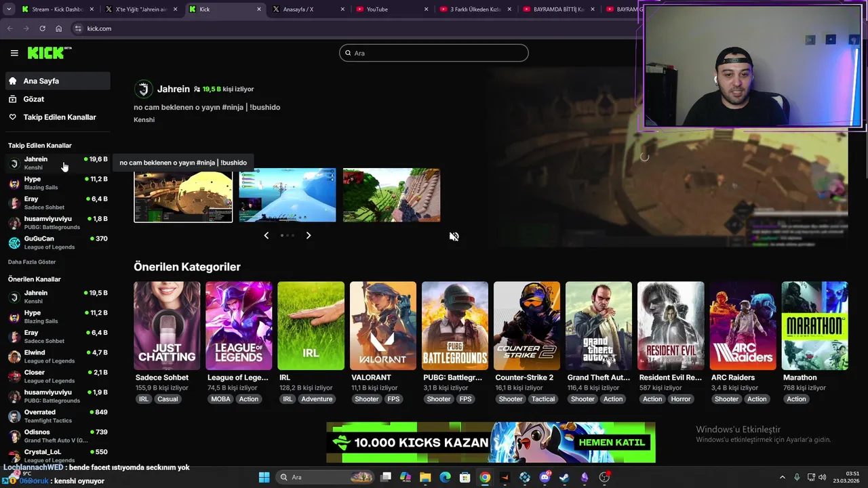Image resolution: width=868 pixels, height=488 pixels.
Task: Unmute the featured stream preview
Action: coord(454,237)
